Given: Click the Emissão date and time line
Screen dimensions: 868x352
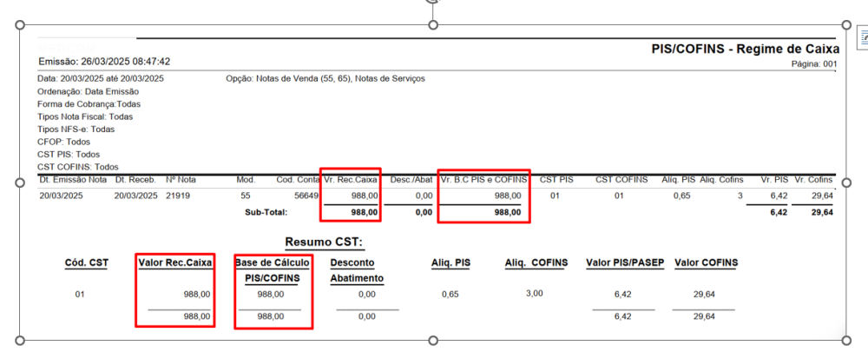Looking at the screenshot, I should coord(104,62).
